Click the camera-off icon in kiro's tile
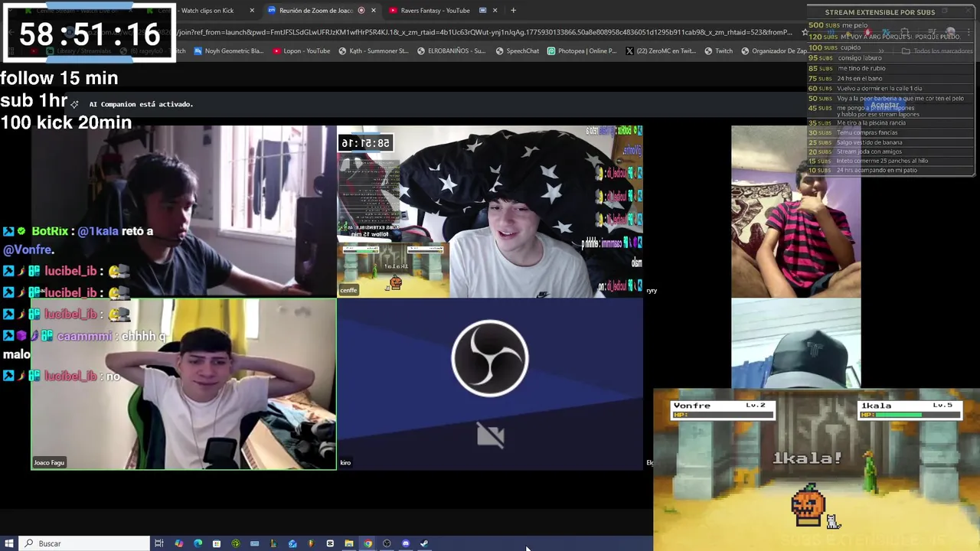 tap(490, 435)
